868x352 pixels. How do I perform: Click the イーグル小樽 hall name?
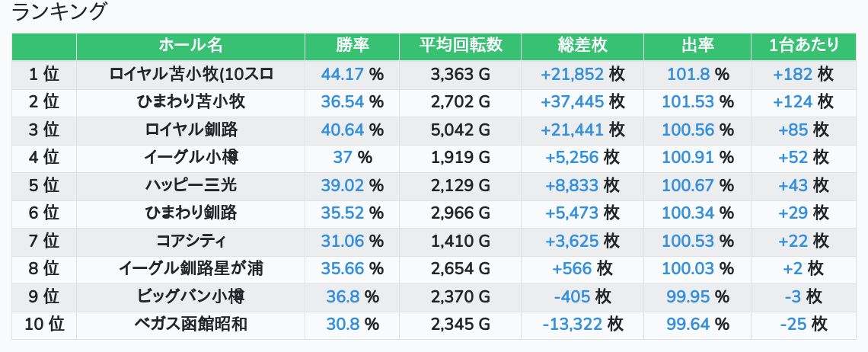click(190, 158)
